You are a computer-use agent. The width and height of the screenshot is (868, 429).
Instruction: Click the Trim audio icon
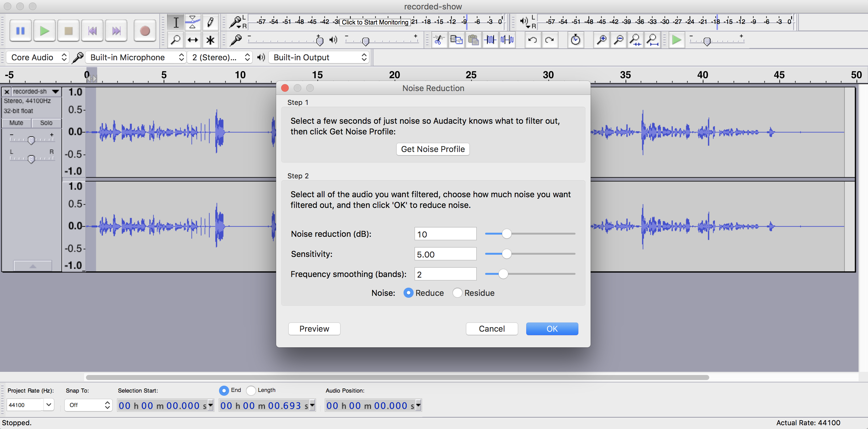tap(490, 40)
